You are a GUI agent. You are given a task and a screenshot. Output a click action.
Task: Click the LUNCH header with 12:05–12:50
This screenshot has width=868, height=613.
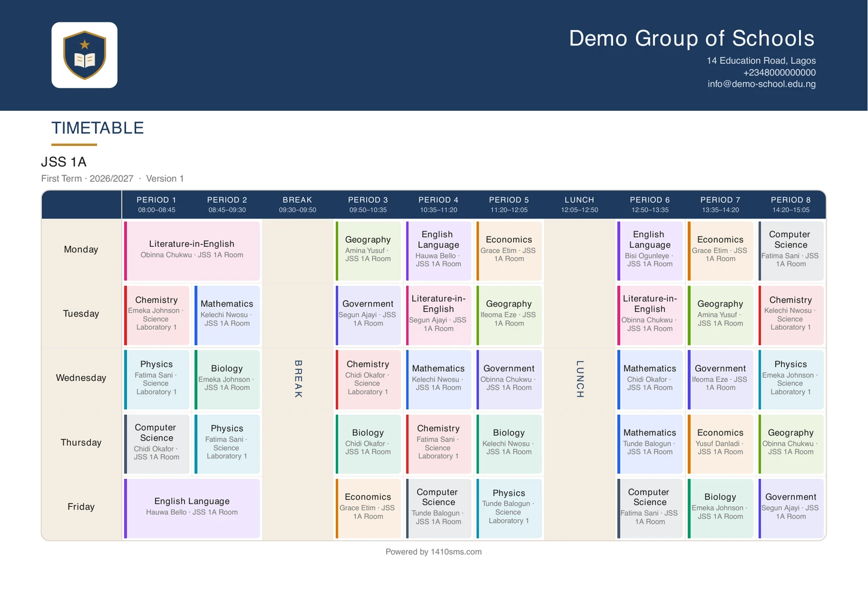point(579,205)
